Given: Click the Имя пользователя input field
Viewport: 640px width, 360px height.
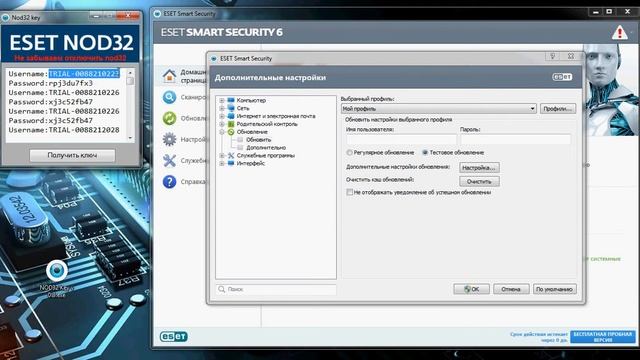Looking at the screenshot, I should coord(402,139).
